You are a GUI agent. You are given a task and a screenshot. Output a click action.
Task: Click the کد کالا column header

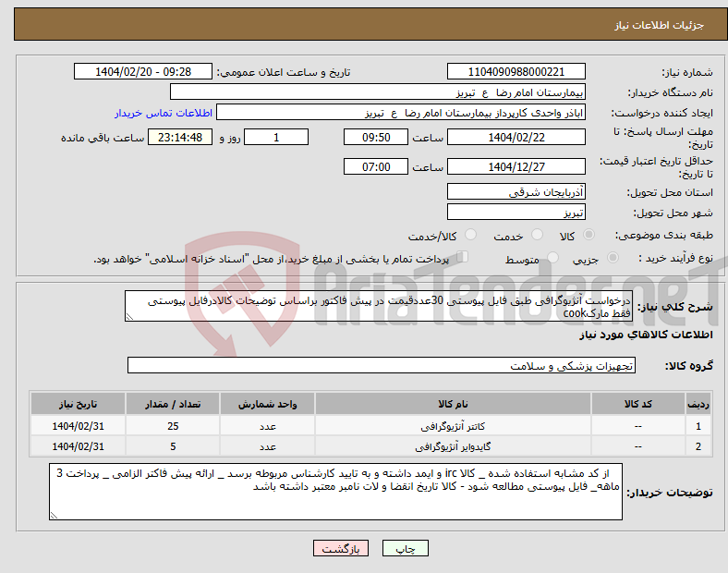click(638, 404)
